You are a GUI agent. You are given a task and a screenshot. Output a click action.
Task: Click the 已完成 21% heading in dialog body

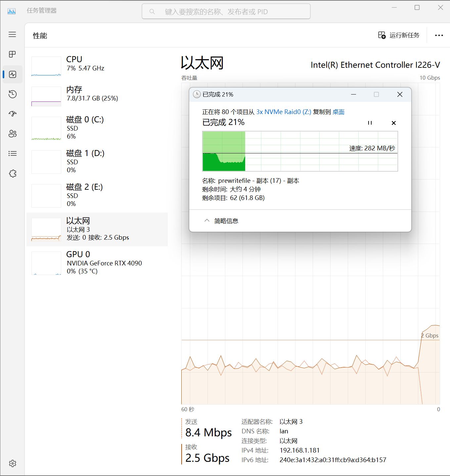(x=223, y=122)
